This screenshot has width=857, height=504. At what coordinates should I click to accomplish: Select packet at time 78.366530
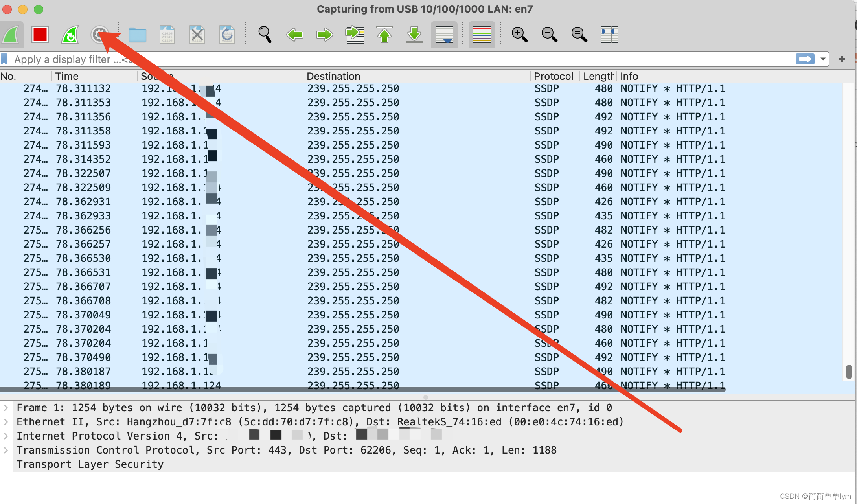421,258
